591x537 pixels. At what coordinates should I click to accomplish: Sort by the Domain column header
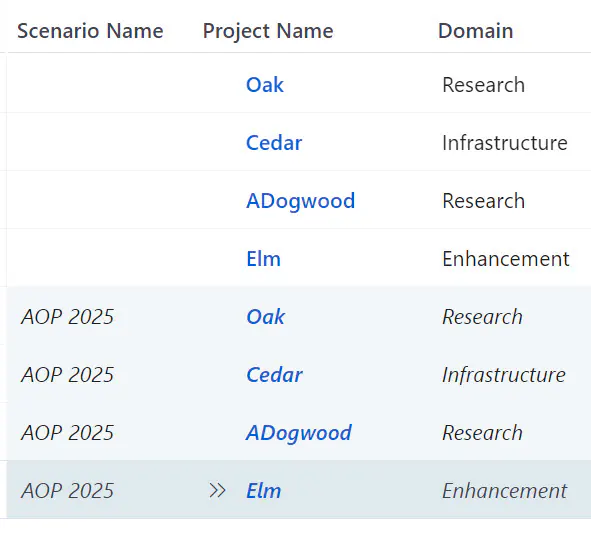476,31
